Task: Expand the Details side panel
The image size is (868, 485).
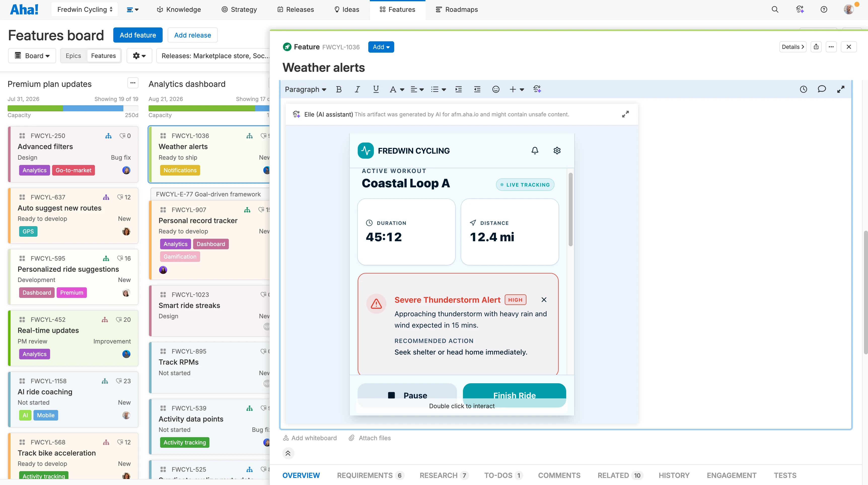Action: 793,47
